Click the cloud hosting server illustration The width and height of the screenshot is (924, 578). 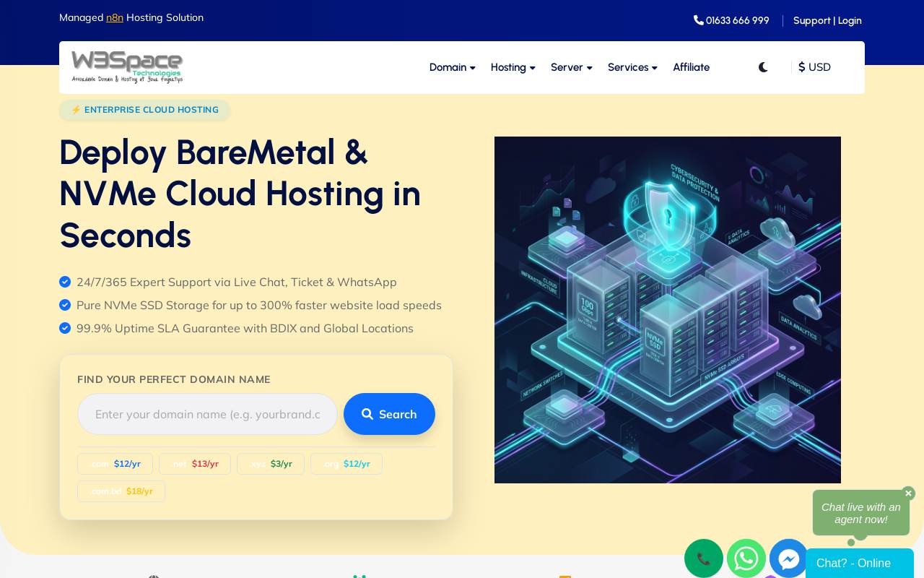point(668,310)
